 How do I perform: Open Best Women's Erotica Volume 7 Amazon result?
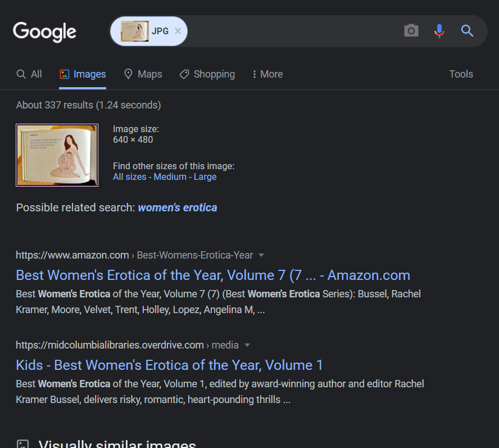(x=213, y=275)
